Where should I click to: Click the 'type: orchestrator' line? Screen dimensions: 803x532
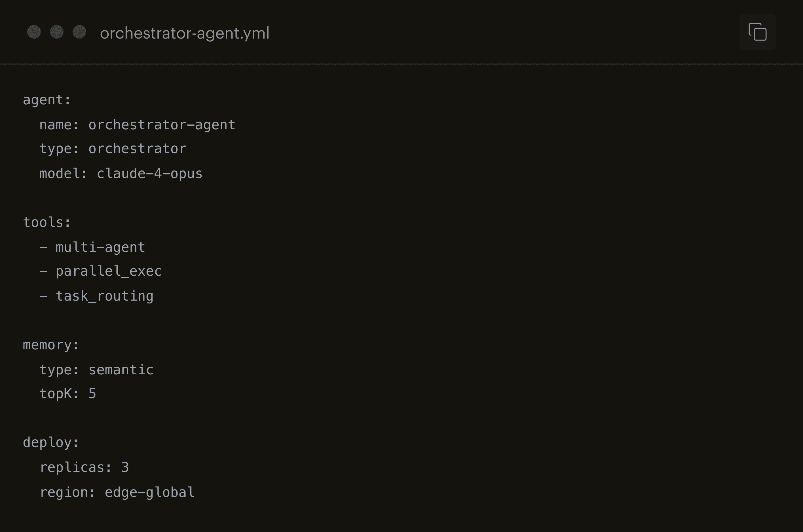113,149
